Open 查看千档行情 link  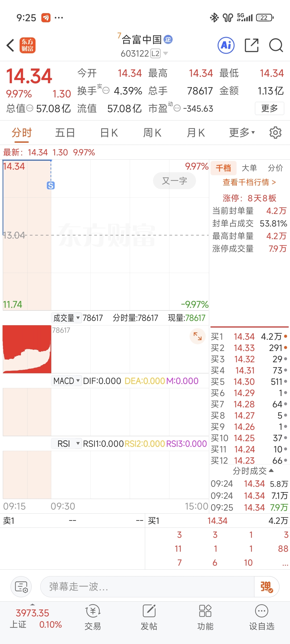(249, 182)
